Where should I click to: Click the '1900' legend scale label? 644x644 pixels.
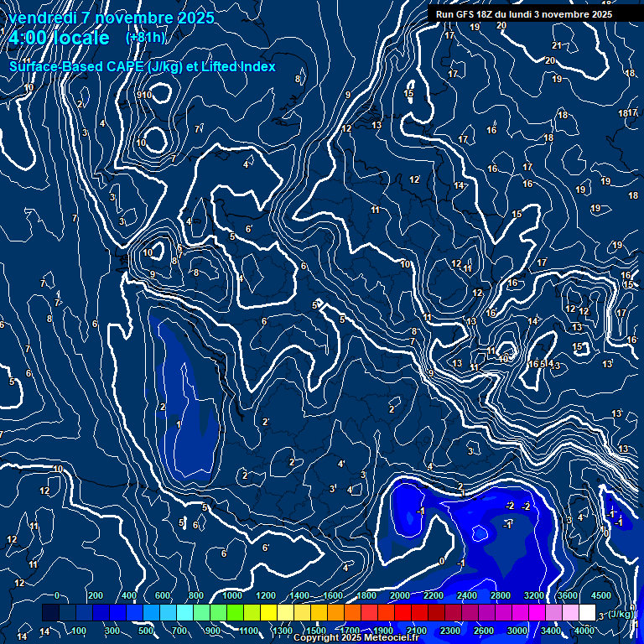pos(383,631)
